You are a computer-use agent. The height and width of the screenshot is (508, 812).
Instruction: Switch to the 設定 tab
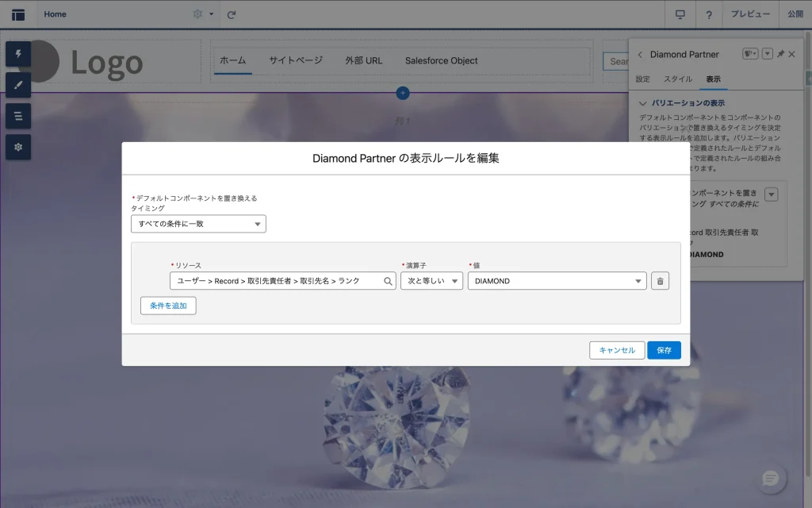click(643, 79)
